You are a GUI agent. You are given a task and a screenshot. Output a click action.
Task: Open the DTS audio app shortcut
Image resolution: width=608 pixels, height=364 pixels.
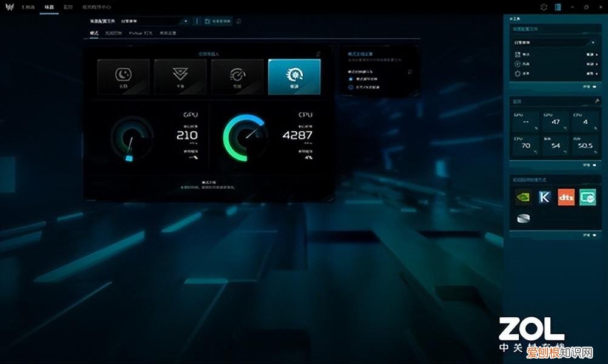pos(566,197)
